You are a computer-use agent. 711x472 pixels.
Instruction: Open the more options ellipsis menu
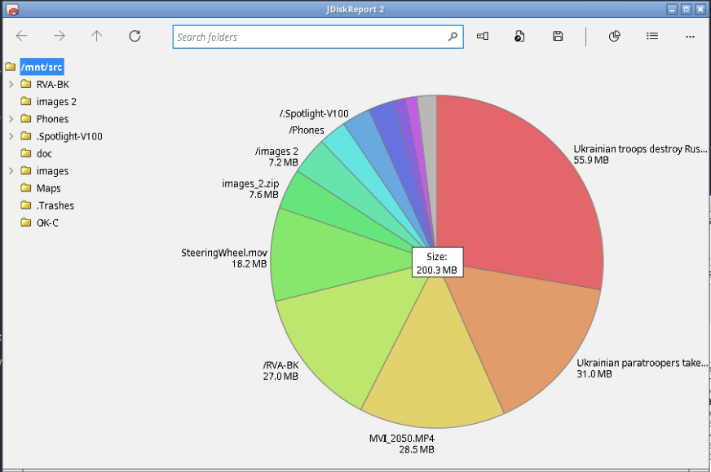690,37
